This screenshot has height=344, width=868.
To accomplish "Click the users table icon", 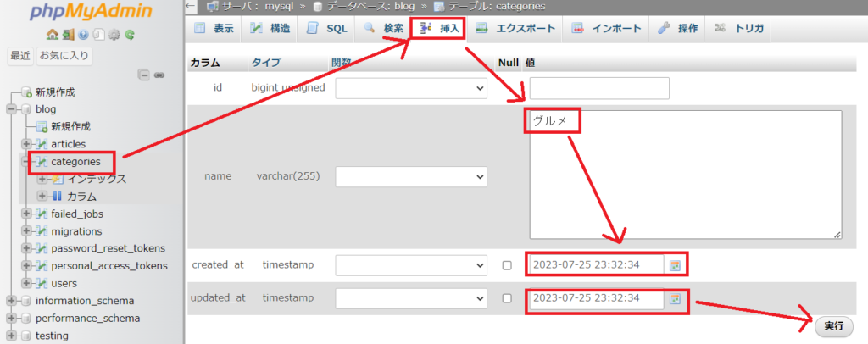I will pos(42,283).
